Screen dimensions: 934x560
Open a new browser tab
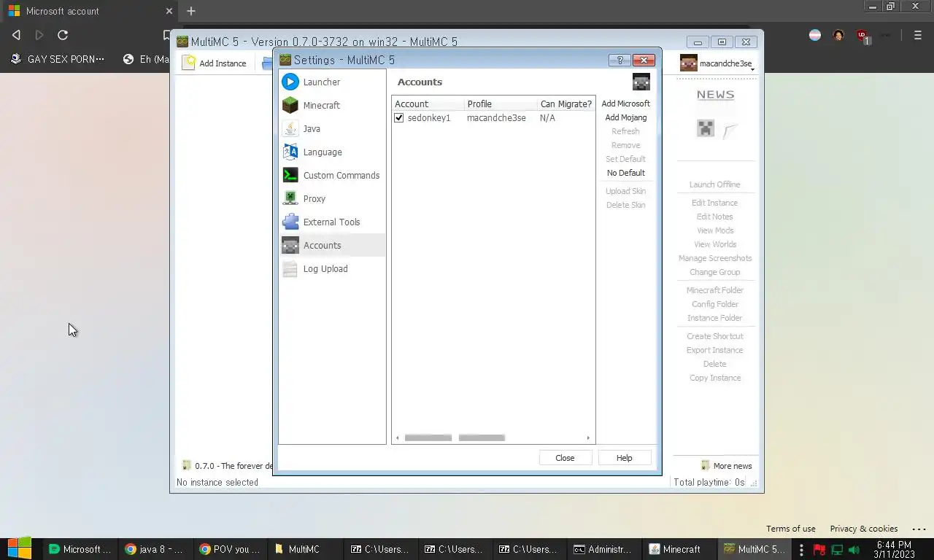pos(191,11)
